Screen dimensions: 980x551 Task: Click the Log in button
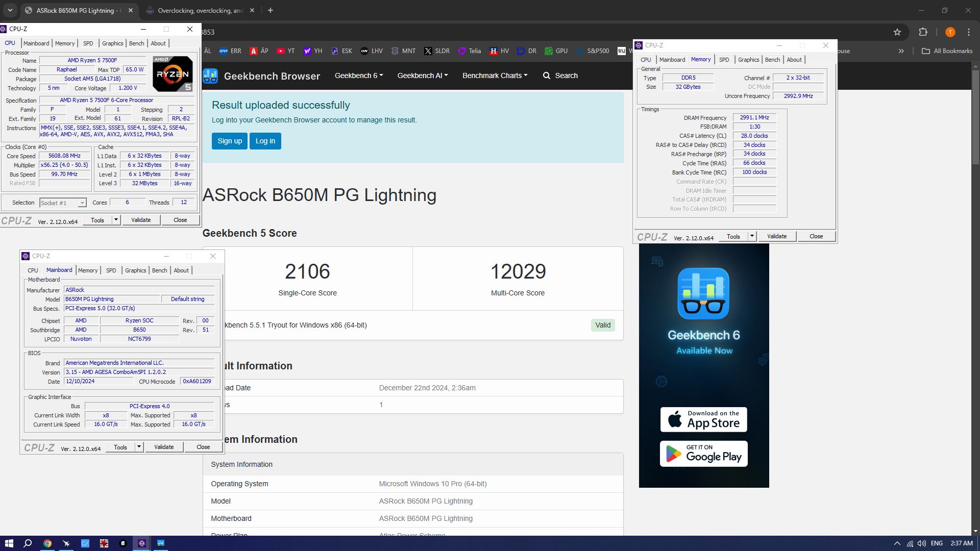click(265, 141)
